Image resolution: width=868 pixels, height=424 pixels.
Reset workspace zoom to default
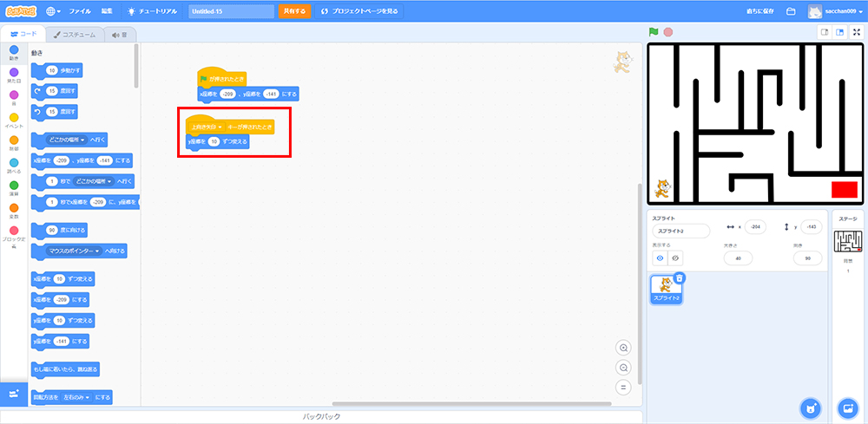[622, 387]
